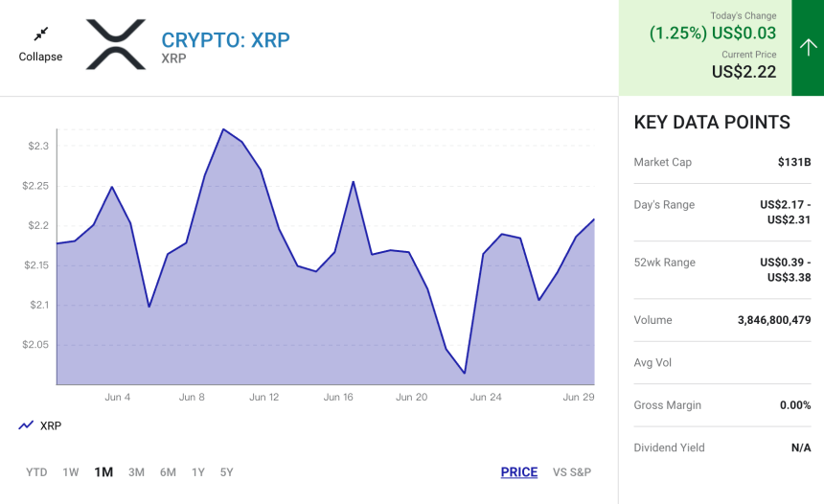Switch chart to 3M range
824x504 pixels.
tap(137, 472)
